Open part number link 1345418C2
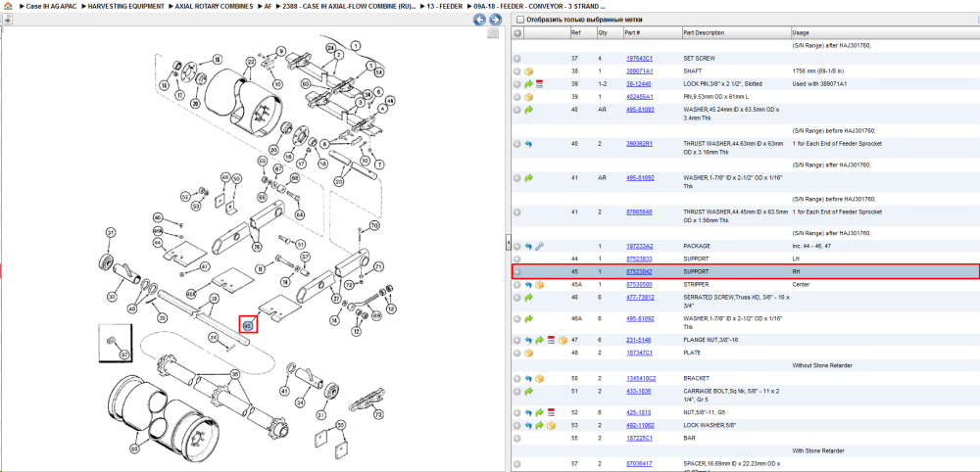Image resolution: width=980 pixels, height=472 pixels. pyautogui.click(x=639, y=378)
